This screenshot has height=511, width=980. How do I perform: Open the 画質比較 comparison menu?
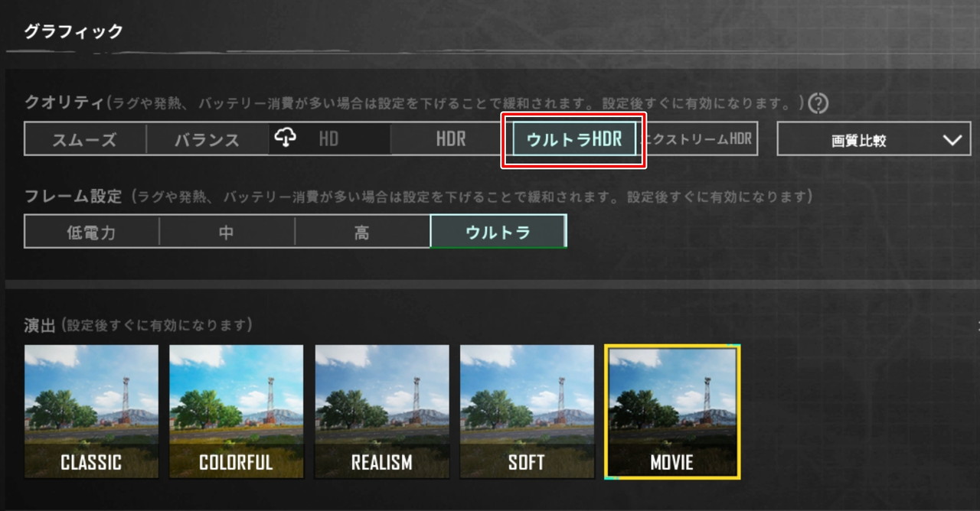click(x=874, y=138)
